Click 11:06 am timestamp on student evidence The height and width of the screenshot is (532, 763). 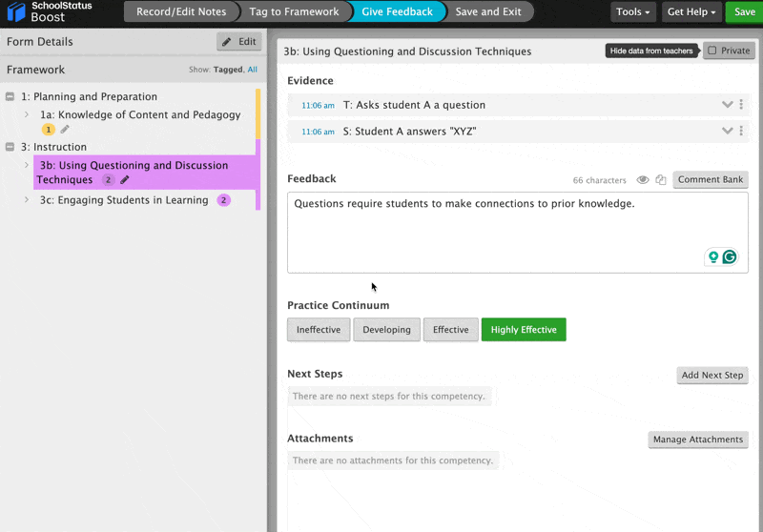[x=318, y=132]
